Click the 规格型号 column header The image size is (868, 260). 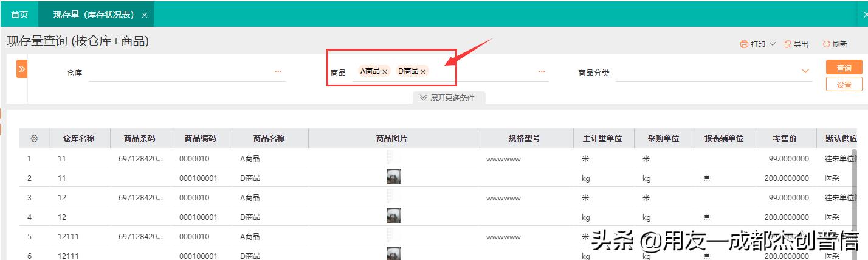(525, 138)
